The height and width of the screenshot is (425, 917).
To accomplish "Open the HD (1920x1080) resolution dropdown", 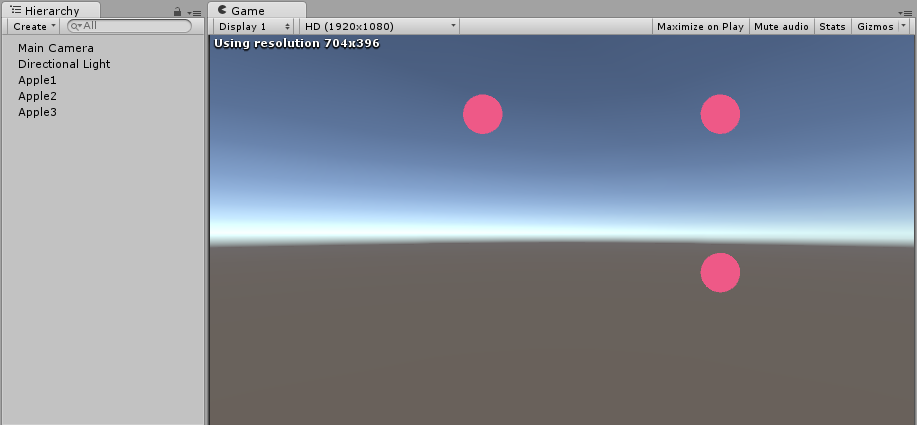I will click(380, 26).
